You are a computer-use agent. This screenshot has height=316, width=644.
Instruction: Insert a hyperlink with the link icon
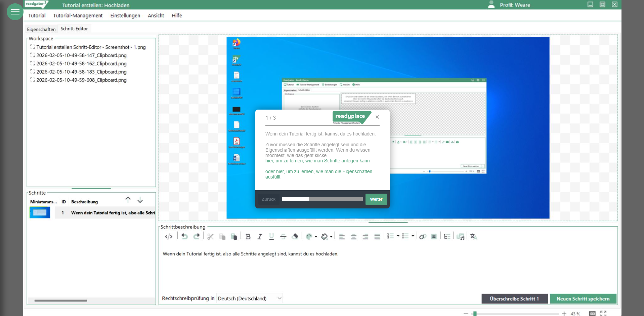[x=423, y=237]
